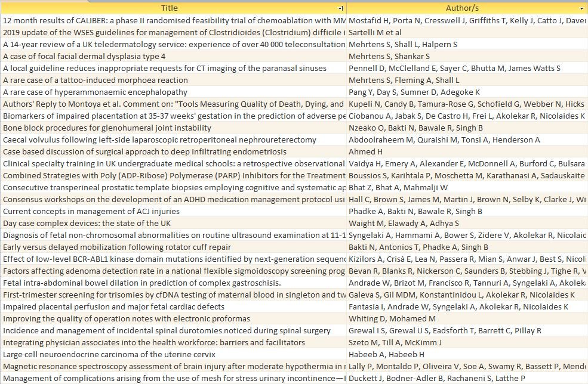Screen dimensions: 588x384
Task: Click 'First-trimester screening for trisomies by cfDNA' title
Action: pos(174,295)
